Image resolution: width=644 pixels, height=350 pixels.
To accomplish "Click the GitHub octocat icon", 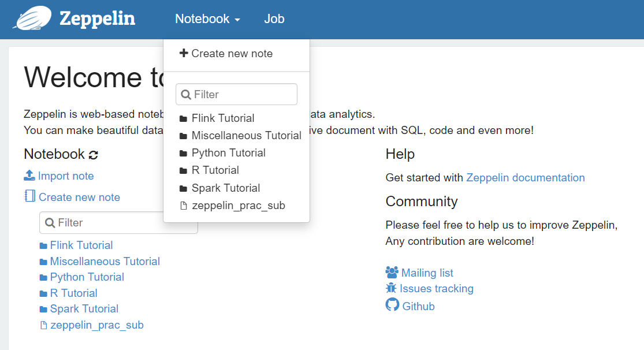I will click(392, 304).
